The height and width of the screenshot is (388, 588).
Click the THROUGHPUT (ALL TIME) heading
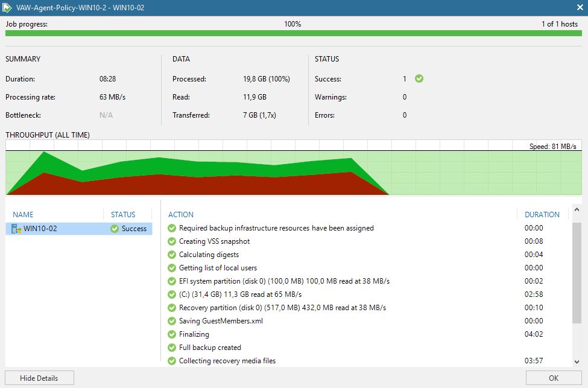point(48,135)
